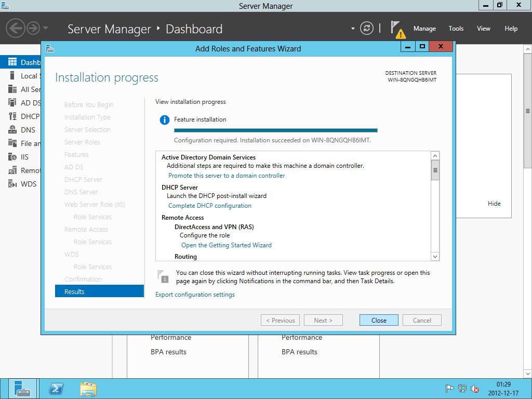Click the Dashboard breadcrumb in the header
532x399 pixels.
(194, 29)
